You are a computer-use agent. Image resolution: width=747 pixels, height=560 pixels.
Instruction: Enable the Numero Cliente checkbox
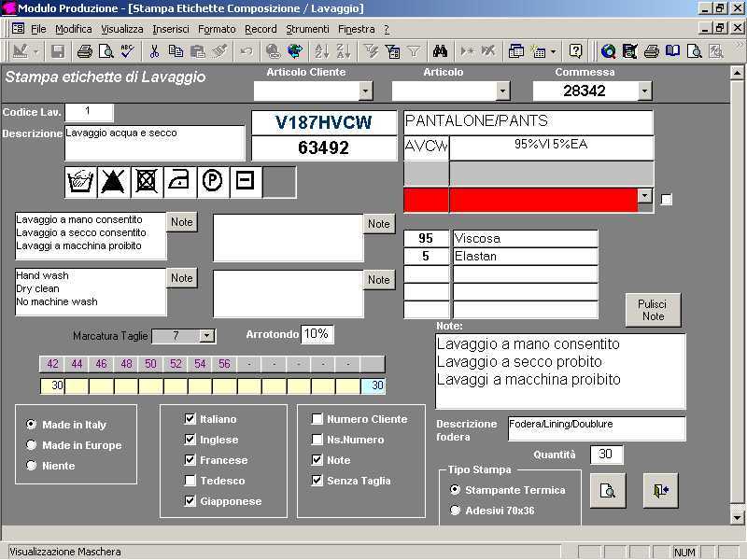[x=317, y=418]
